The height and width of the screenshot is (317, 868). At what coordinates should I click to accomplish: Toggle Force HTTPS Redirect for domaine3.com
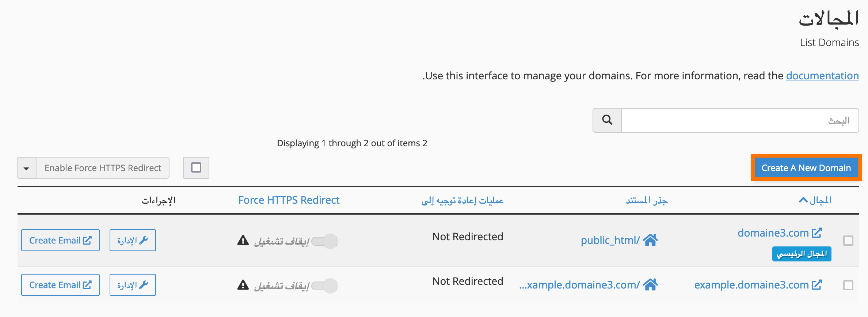325,241
